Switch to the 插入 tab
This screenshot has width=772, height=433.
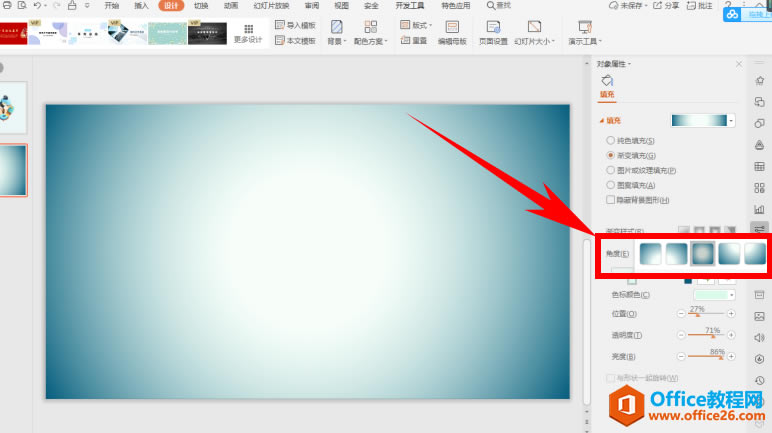[x=141, y=5]
